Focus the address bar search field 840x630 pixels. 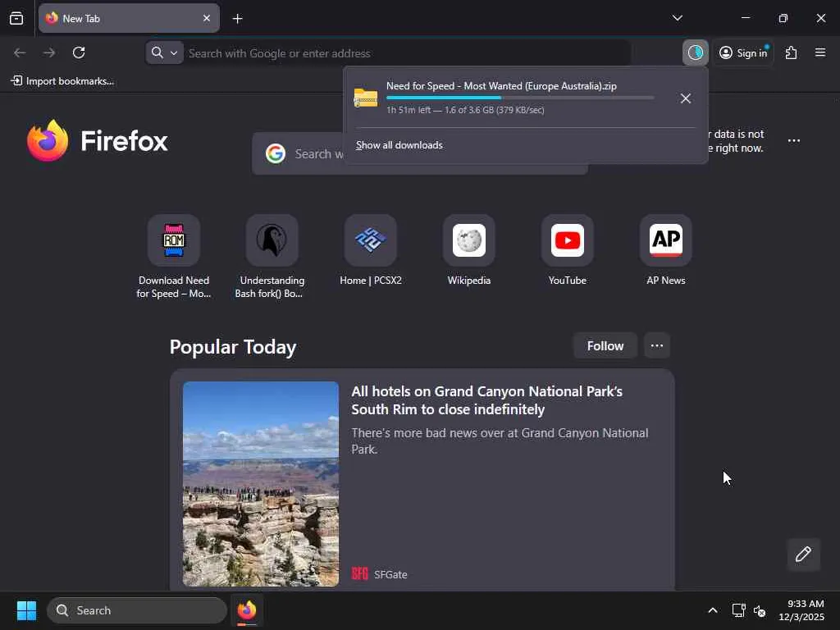point(407,53)
